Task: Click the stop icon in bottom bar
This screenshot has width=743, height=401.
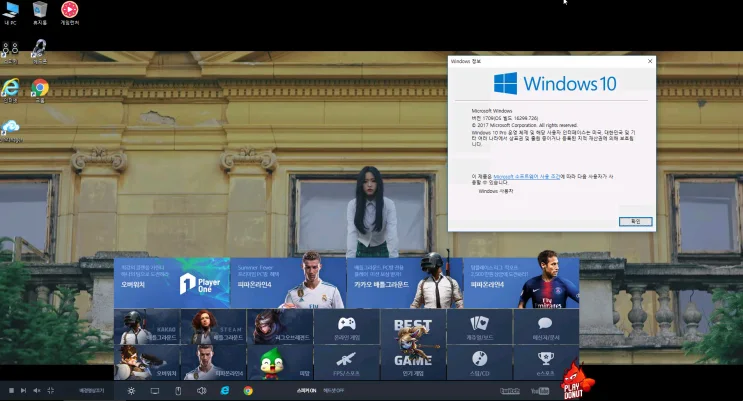Action: point(11,391)
